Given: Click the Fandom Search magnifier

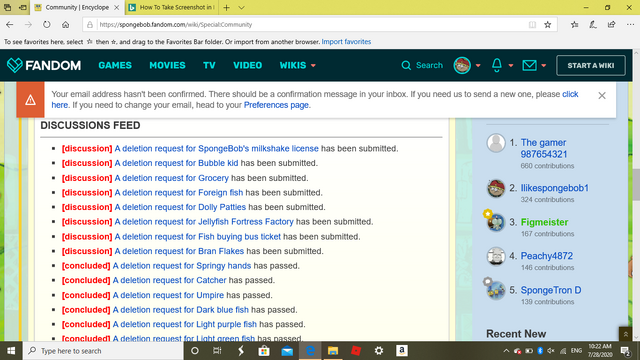Looking at the screenshot, I should pos(406,65).
